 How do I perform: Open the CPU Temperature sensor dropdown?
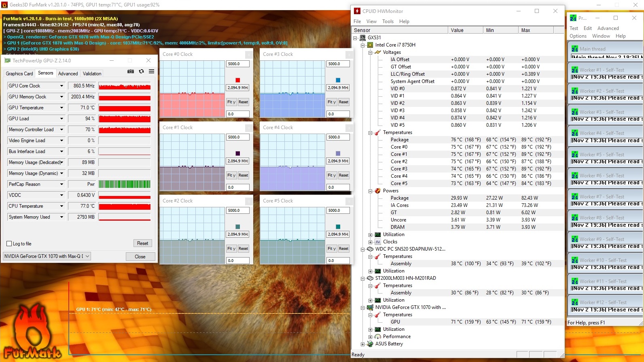click(61, 206)
